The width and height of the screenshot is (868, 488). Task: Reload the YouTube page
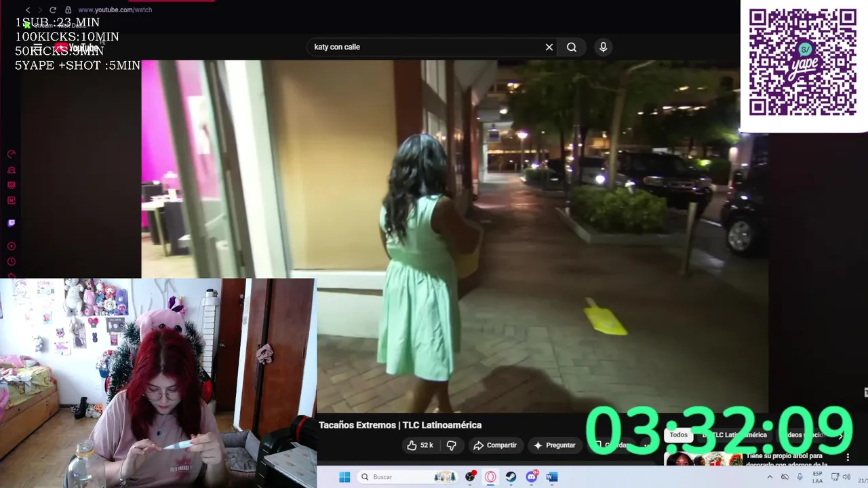tap(52, 10)
